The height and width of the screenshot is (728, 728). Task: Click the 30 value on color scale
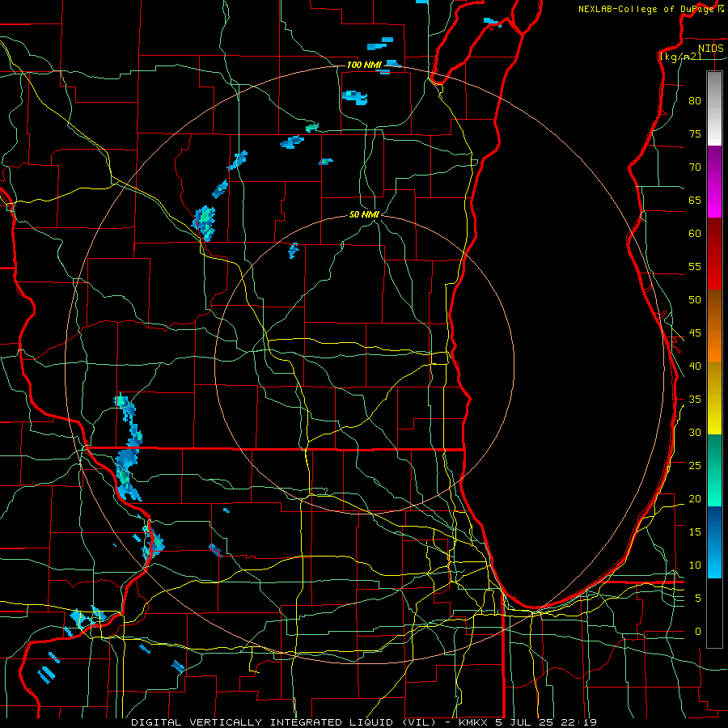click(695, 433)
